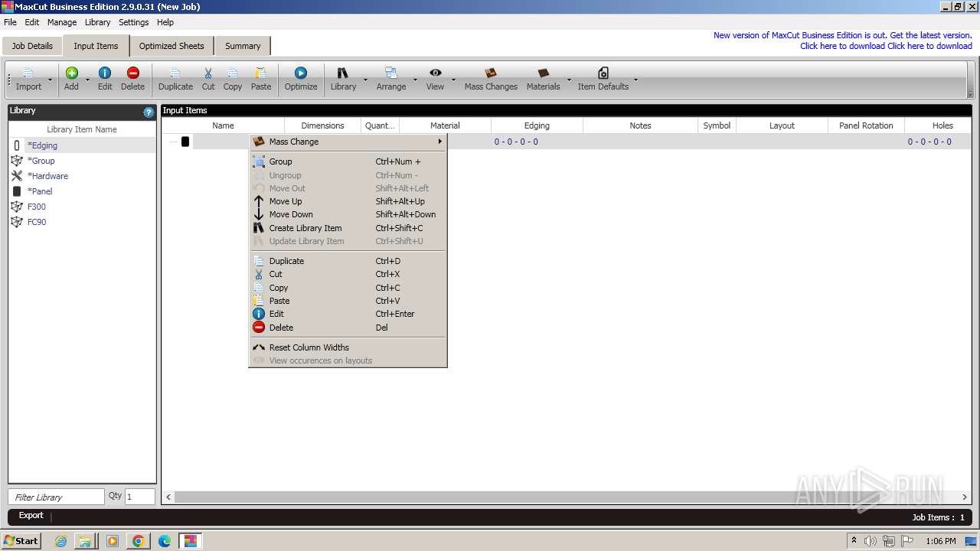Click the red Delete toolbar icon
The image size is (980, 551).
[132, 73]
